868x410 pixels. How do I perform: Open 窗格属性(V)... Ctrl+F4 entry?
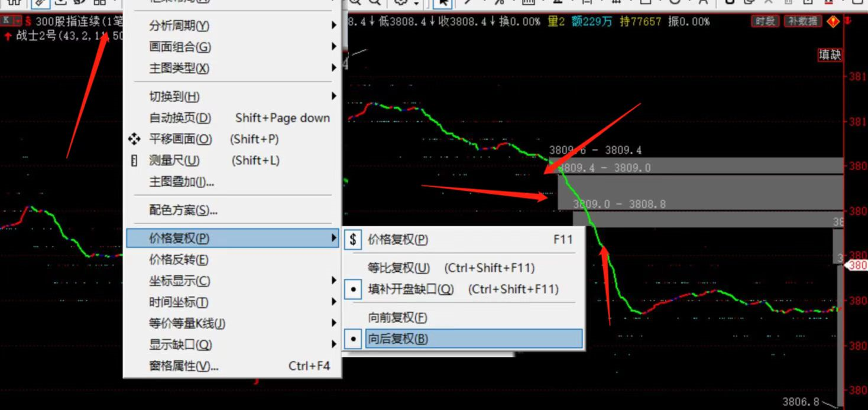click(232, 366)
